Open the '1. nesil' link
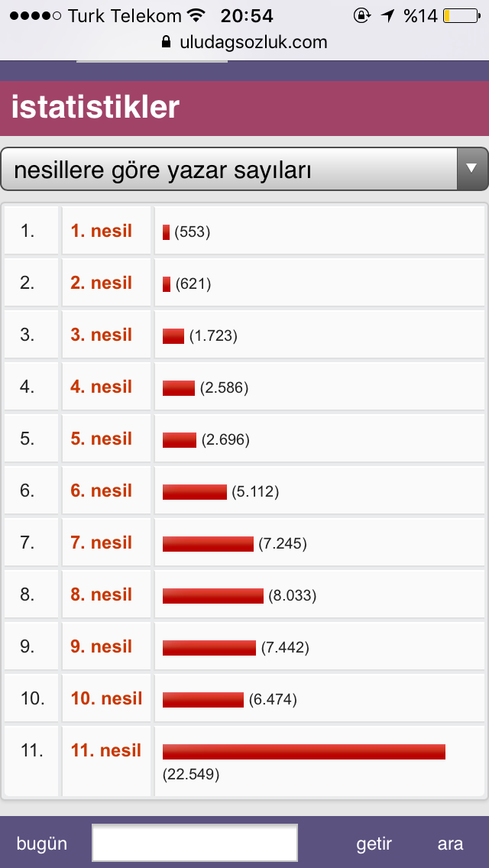 click(102, 231)
